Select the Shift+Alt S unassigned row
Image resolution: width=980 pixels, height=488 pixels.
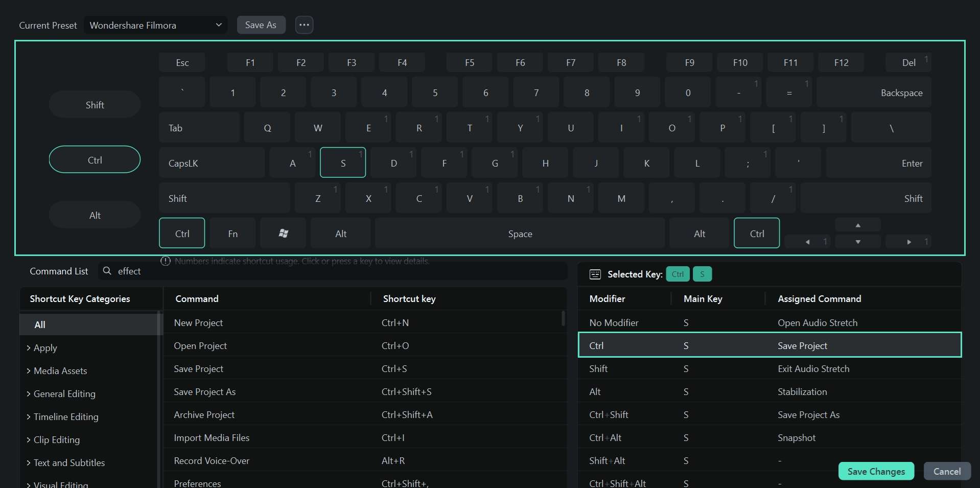coord(769,460)
